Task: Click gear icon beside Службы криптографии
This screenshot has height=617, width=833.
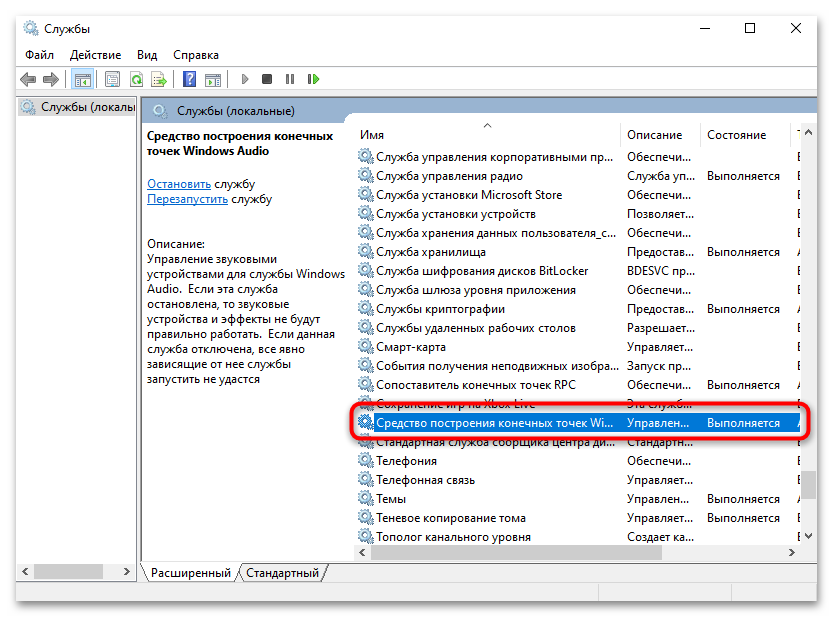Action: (x=366, y=308)
